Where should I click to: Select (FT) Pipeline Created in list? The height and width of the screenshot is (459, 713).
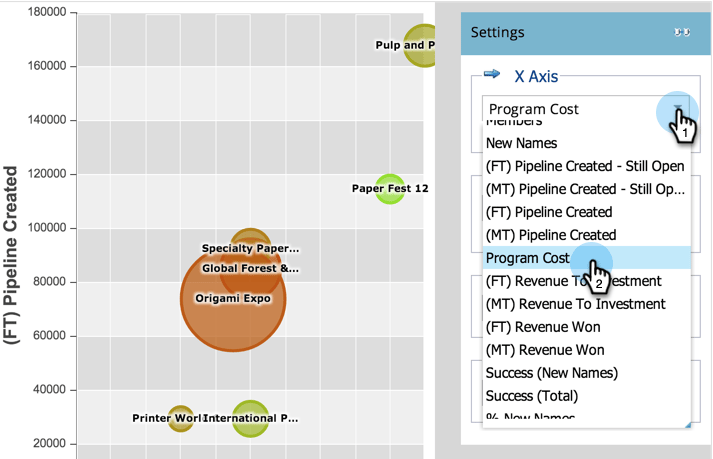(548, 212)
